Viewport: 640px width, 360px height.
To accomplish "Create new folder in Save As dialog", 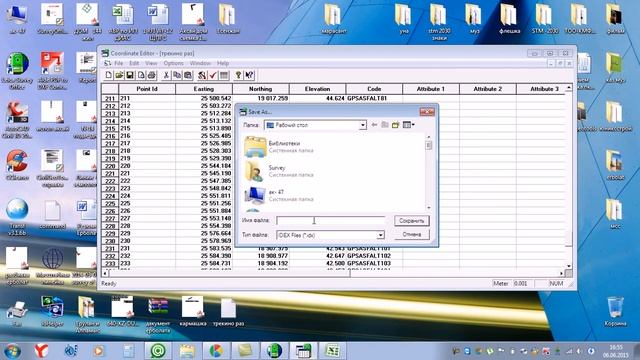I will [396, 125].
